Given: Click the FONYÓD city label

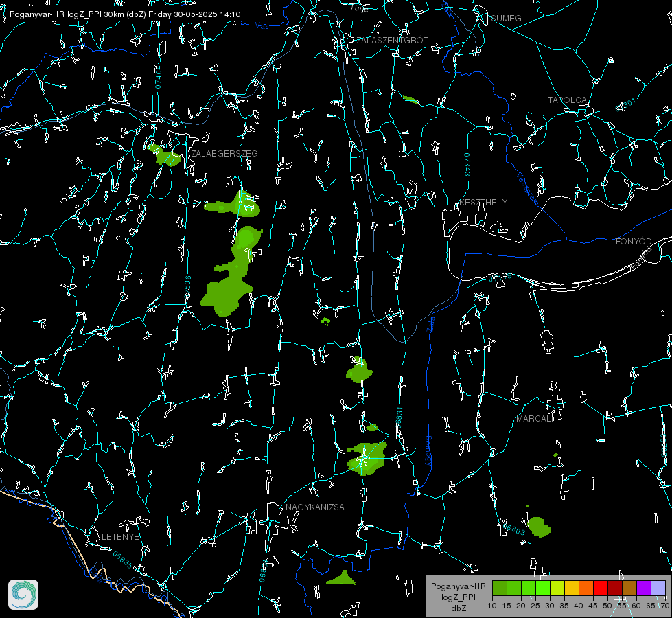Looking at the screenshot, I should (634, 242).
